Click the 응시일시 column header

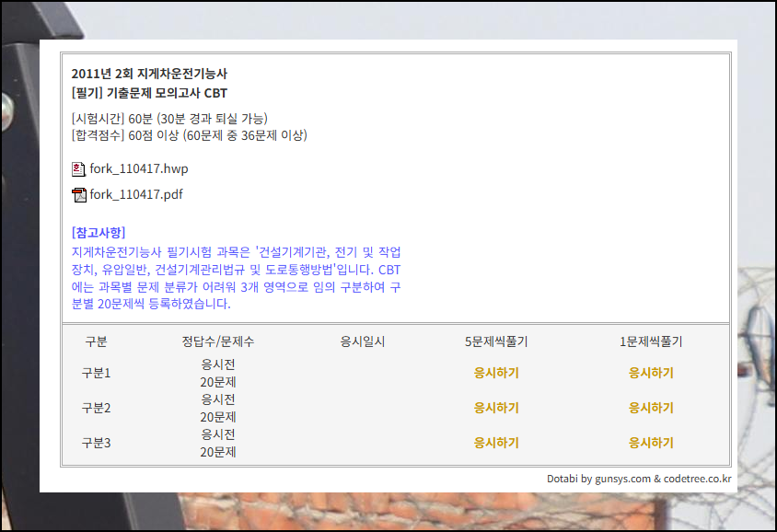tap(362, 341)
